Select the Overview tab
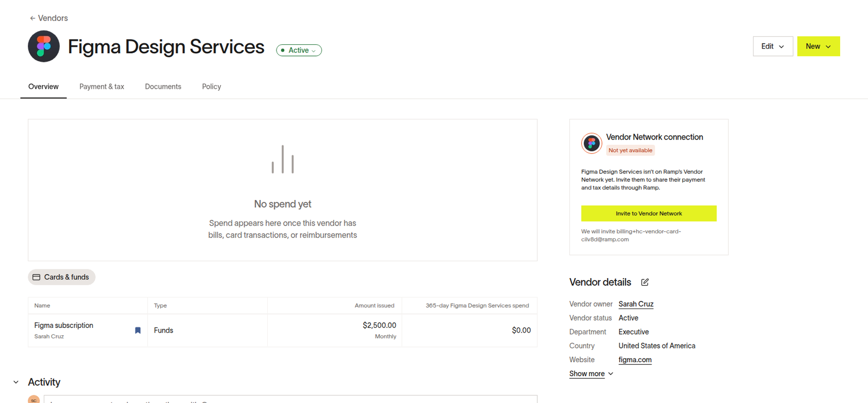 [43, 87]
